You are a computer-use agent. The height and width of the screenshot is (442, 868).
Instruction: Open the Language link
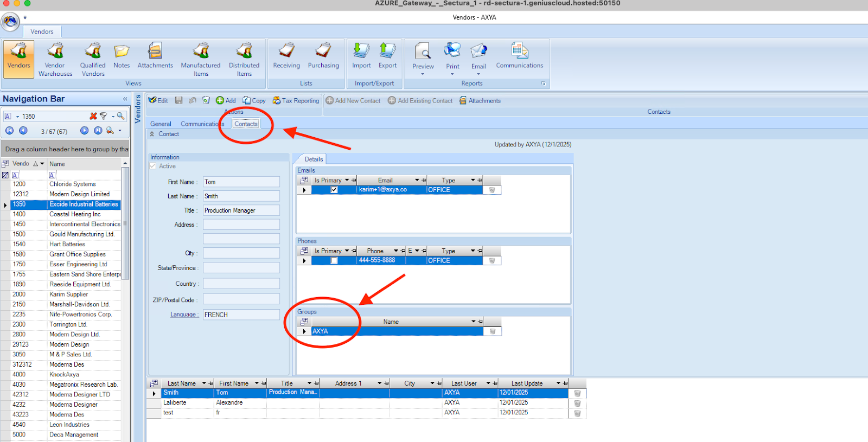click(183, 315)
